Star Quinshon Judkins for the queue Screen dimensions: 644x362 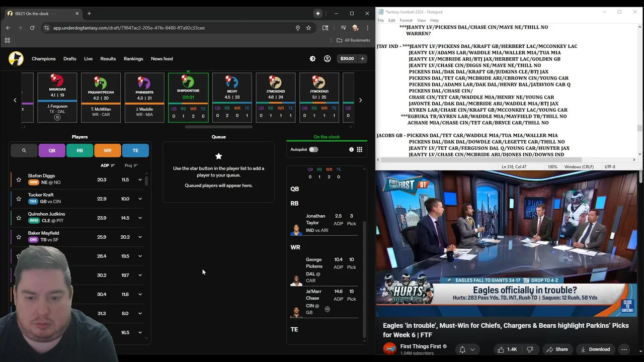click(x=19, y=218)
